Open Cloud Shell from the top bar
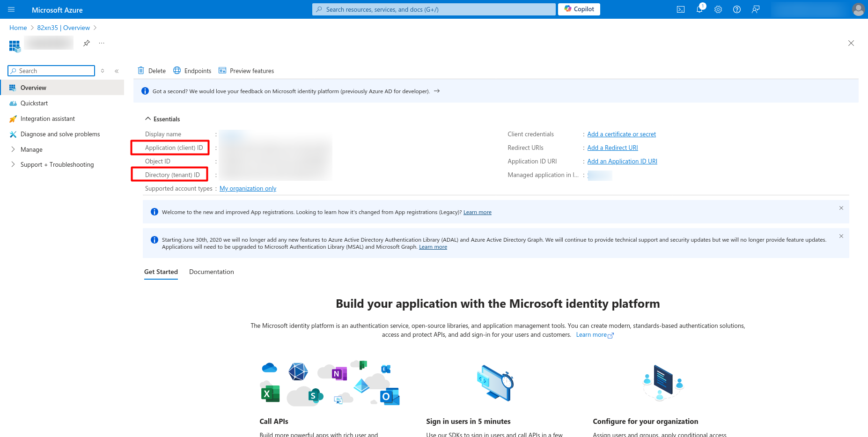The width and height of the screenshot is (868, 437). click(x=681, y=9)
